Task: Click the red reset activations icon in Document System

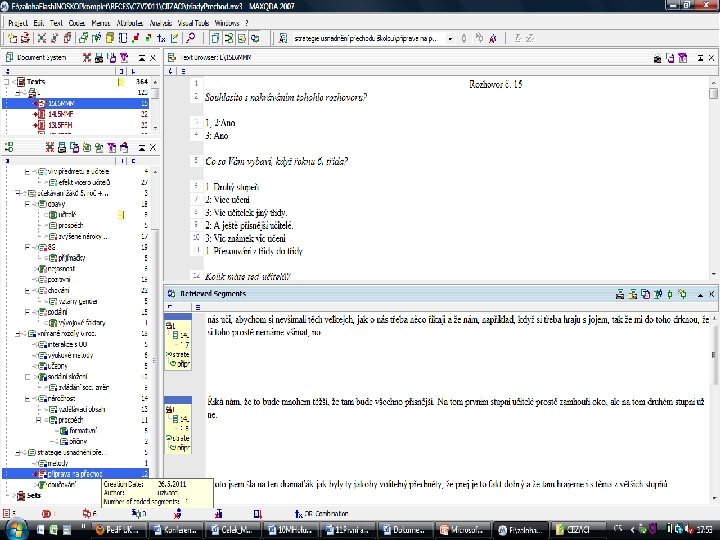Action: [86, 57]
